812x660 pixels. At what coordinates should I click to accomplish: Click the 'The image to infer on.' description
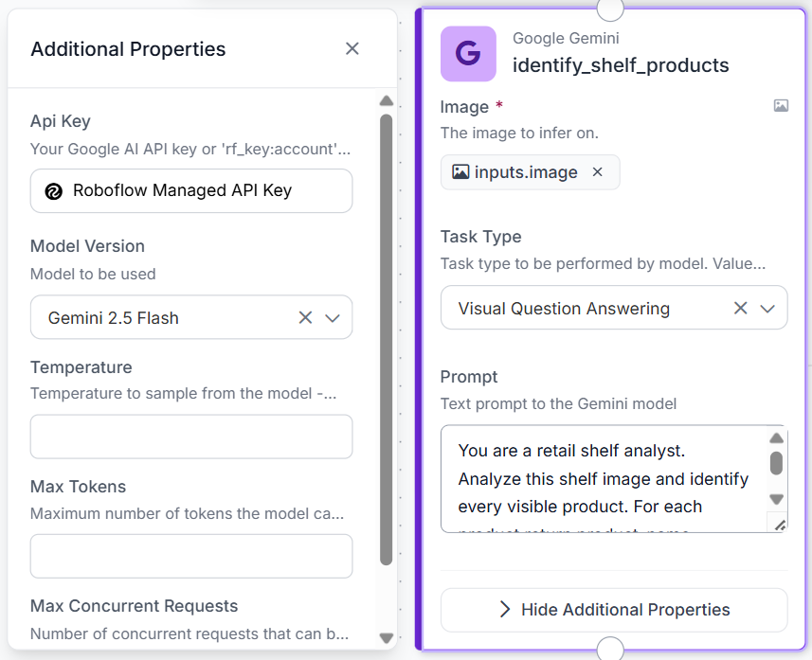(519, 133)
